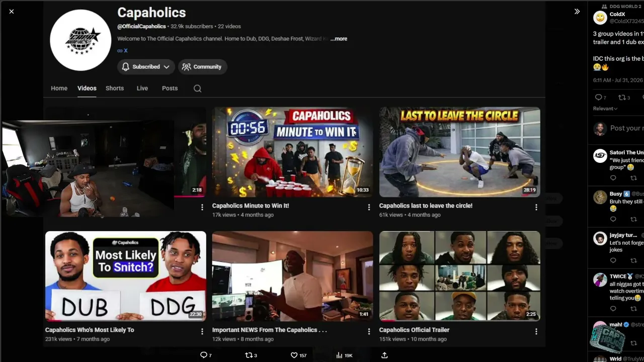This screenshot has width=644, height=362.
Task: Open the Capaholics channel avatar
Action: pyautogui.click(x=80, y=40)
